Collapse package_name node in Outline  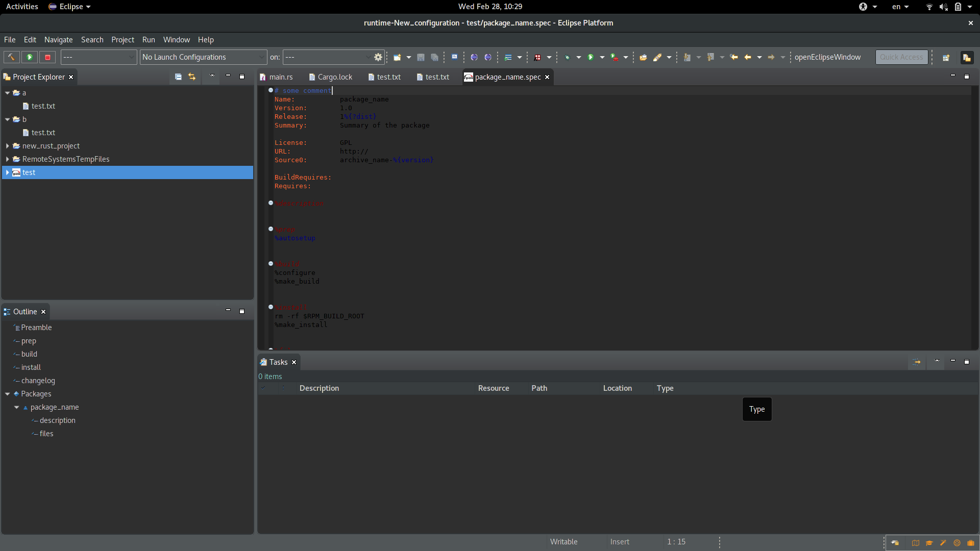pyautogui.click(x=16, y=407)
